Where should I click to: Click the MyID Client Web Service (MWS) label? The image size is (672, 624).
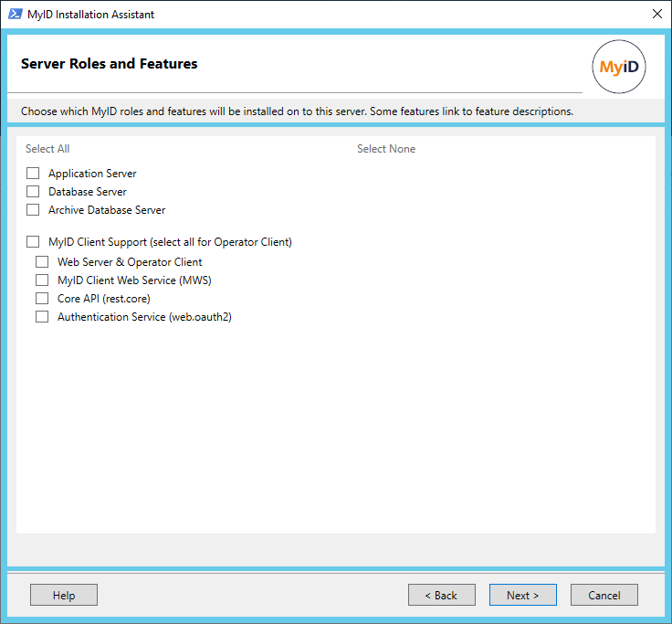coord(134,280)
